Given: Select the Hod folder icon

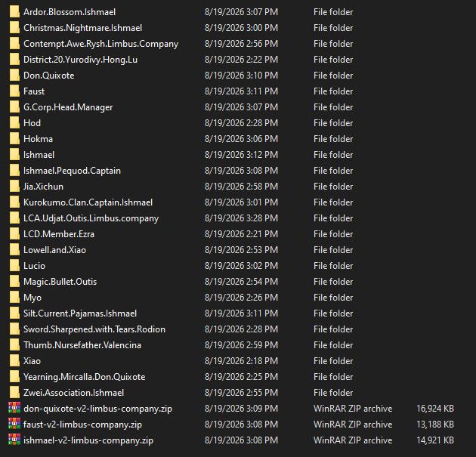Looking at the screenshot, I should click(x=14, y=123).
